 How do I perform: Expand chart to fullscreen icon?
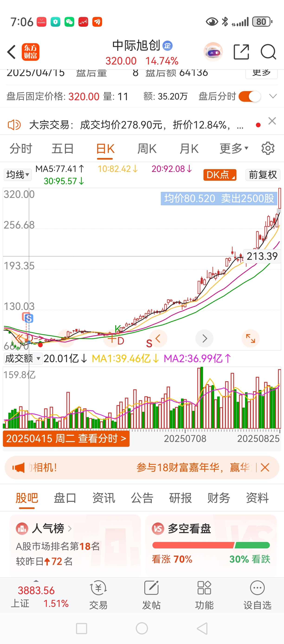251,338
